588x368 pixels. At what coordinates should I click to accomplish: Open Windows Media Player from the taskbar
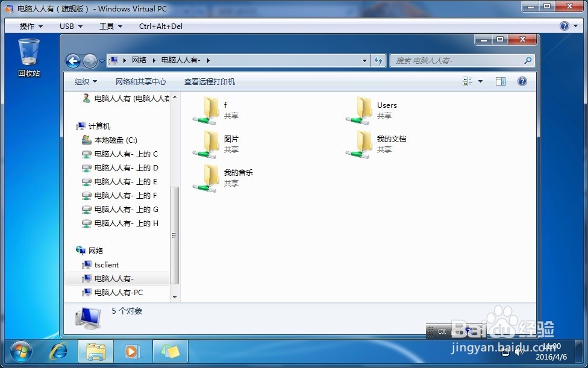[x=133, y=351]
